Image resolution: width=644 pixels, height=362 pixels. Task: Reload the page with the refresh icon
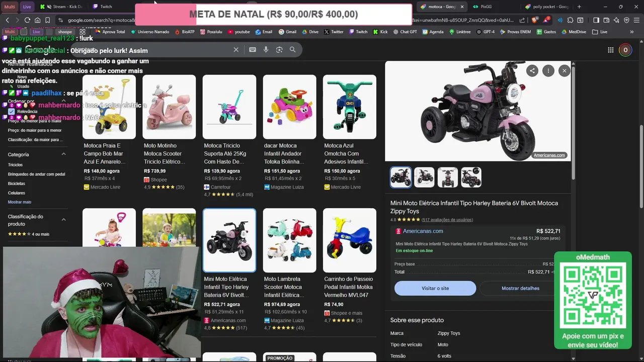click(27, 20)
